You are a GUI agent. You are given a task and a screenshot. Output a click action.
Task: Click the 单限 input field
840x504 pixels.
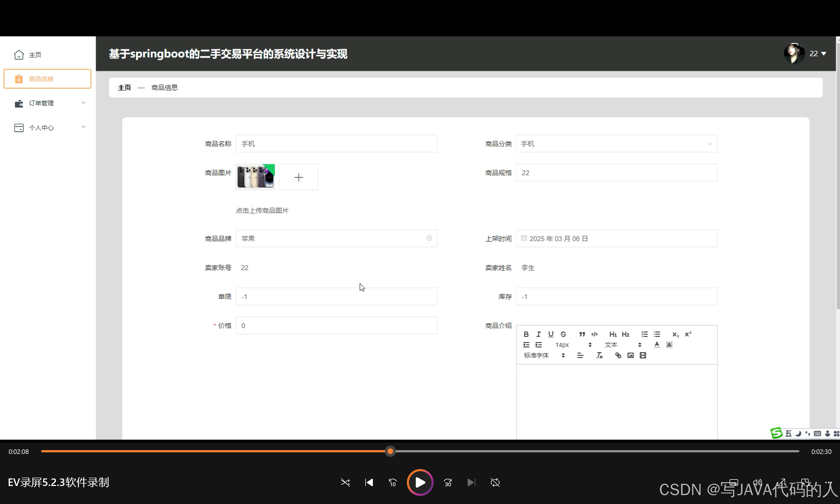(x=336, y=296)
